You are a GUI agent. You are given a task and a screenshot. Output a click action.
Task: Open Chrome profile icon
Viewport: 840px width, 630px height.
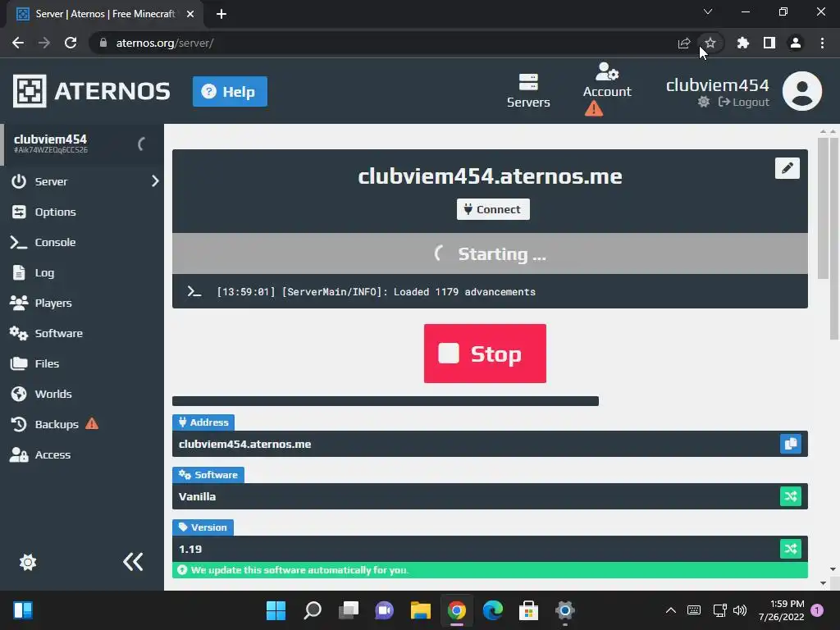tap(796, 43)
